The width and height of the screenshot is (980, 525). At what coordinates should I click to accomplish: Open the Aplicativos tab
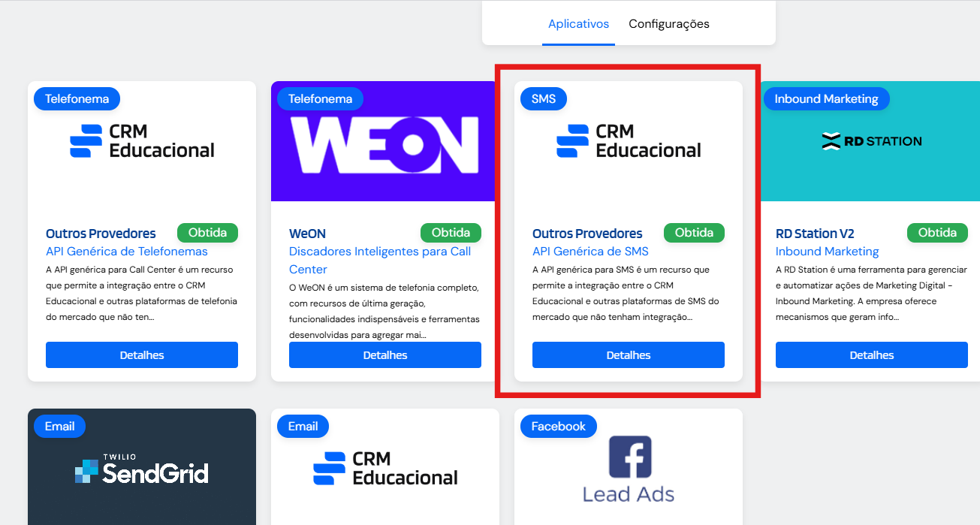tap(578, 24)
